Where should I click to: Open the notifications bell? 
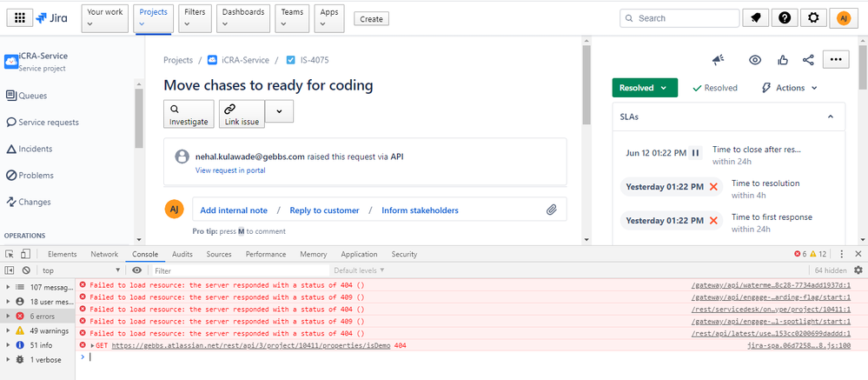(756, 18)
